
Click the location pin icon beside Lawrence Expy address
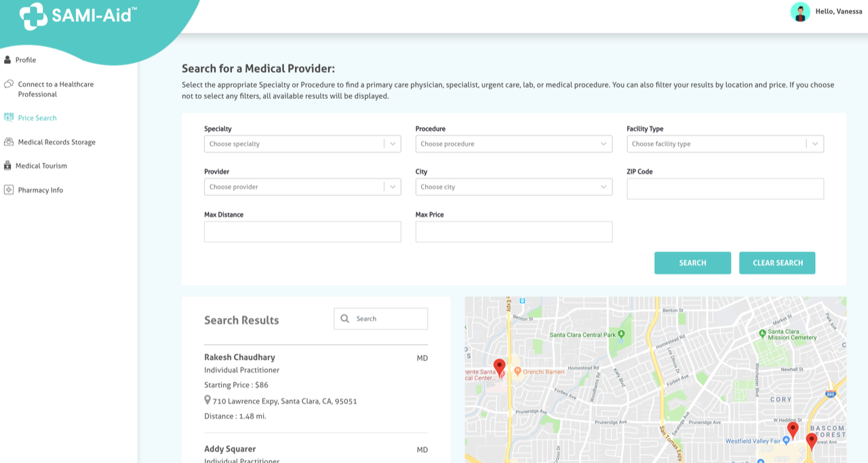tap(208, 401)
